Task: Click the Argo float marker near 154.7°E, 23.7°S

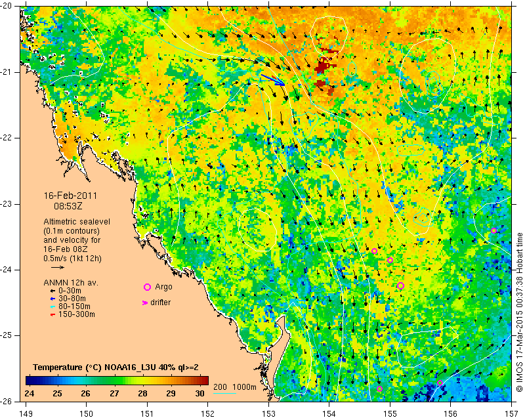Action: pos(374,251)
